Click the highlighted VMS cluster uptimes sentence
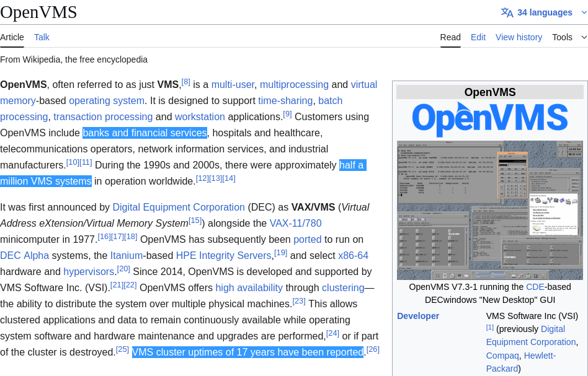 (x=247, y=352)
